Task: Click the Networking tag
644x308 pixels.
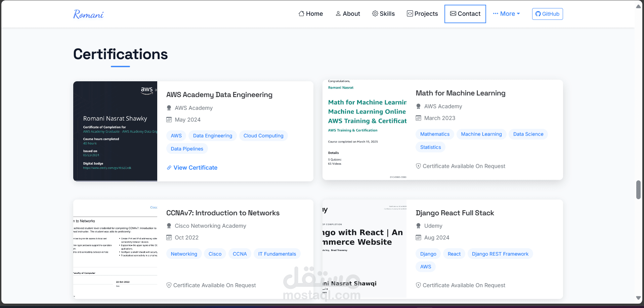Action: [184, 254]
